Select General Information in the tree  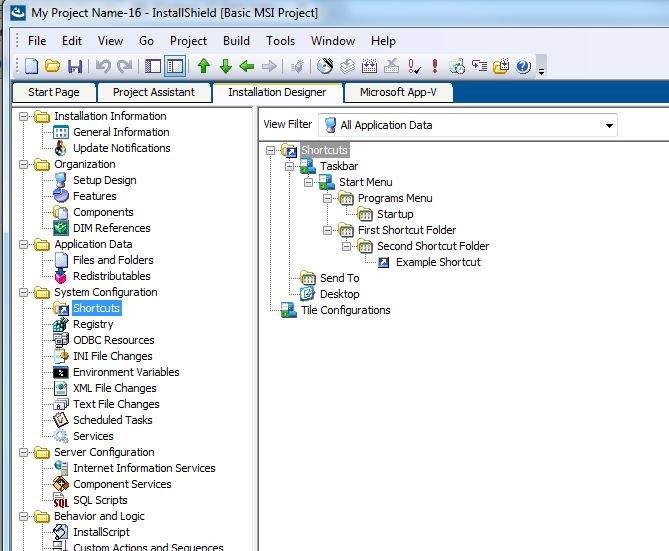click(121, 132)
